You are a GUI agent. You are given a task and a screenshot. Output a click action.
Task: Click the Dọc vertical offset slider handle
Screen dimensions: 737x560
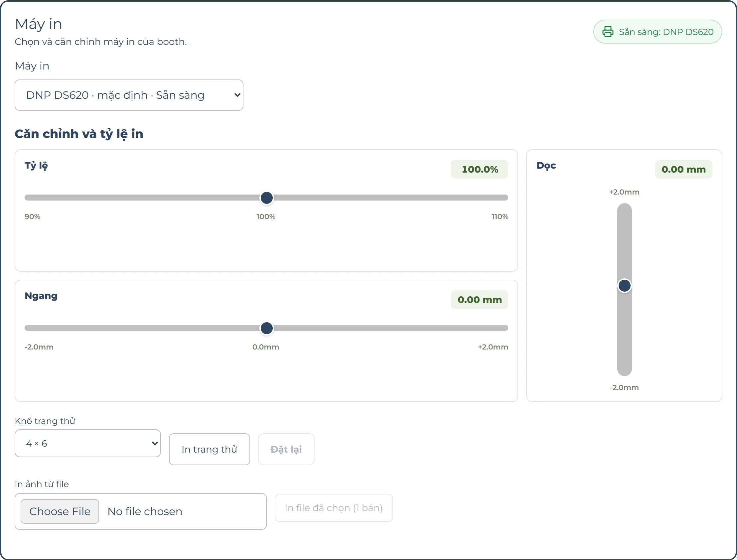pos(624,286)
